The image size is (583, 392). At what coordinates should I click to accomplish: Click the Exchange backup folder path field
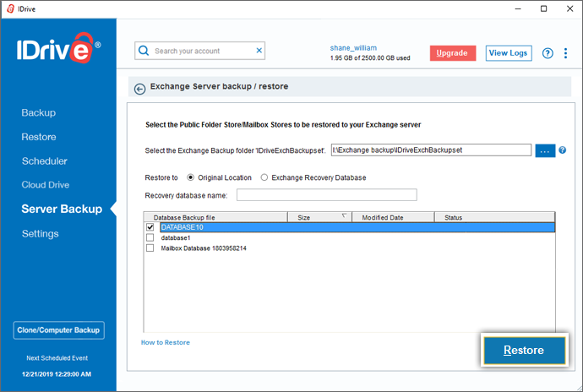431,150
